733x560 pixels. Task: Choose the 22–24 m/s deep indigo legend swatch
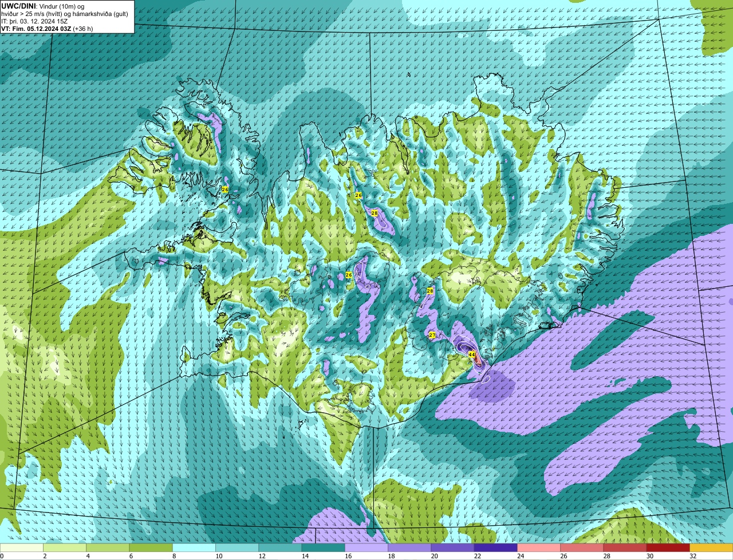pyautogui.click(x=496, y=547)
